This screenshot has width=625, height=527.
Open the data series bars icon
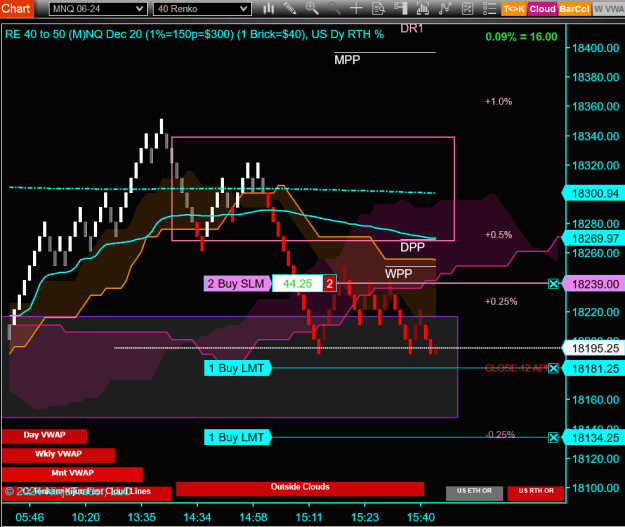point(423,8)
